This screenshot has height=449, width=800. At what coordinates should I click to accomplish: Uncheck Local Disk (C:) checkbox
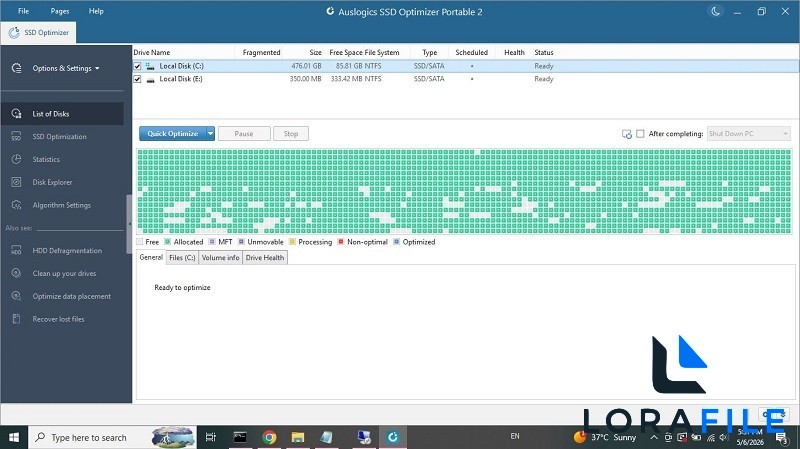pyautogui.click(x=137, y=66)
